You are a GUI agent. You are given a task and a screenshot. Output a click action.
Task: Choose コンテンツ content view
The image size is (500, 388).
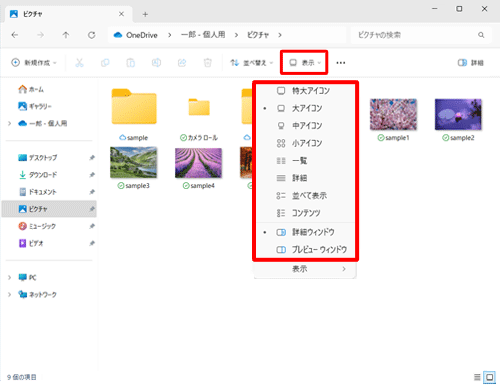(x=305, y=213)
